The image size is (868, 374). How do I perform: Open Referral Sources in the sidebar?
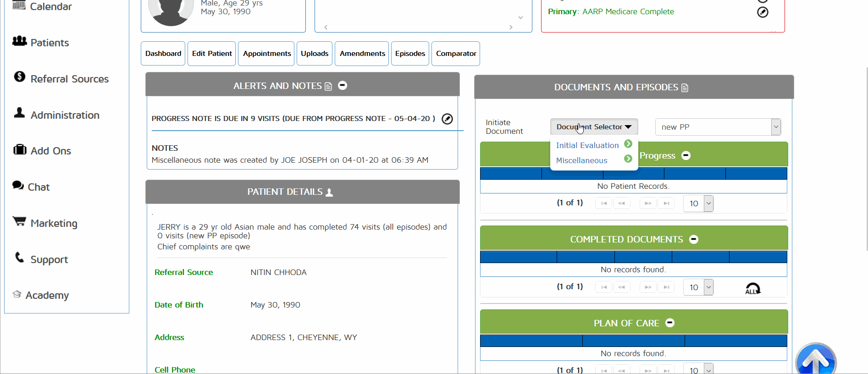coord(69,79)
